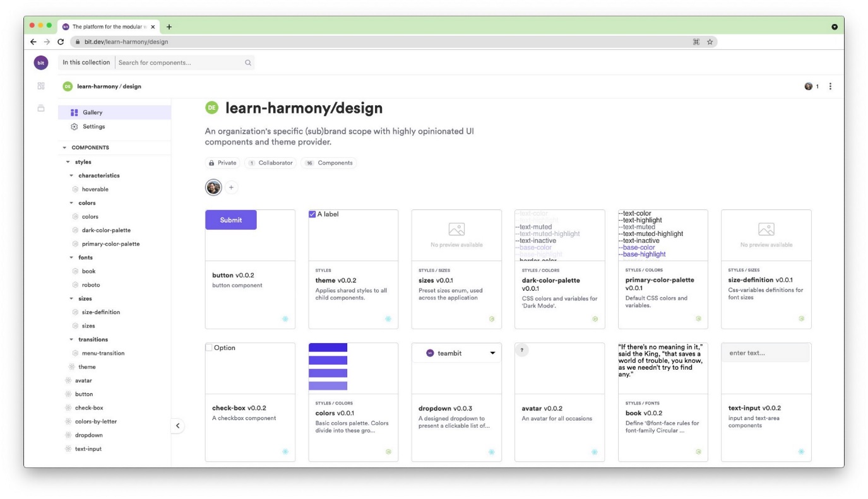The height and width of the screenshot is (499, 868).
Task: Collapse the colors folder in the tree
Action: click(72, 203)
